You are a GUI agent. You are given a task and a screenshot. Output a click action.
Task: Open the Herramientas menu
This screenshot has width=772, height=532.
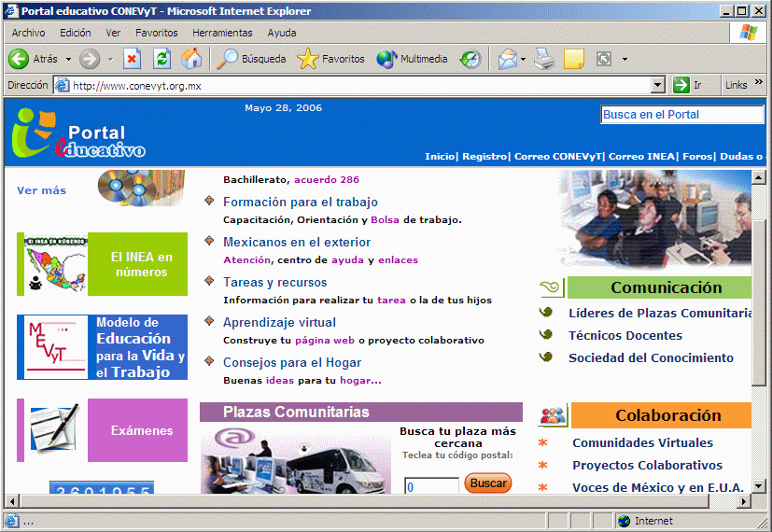click(x=222, y=33)
